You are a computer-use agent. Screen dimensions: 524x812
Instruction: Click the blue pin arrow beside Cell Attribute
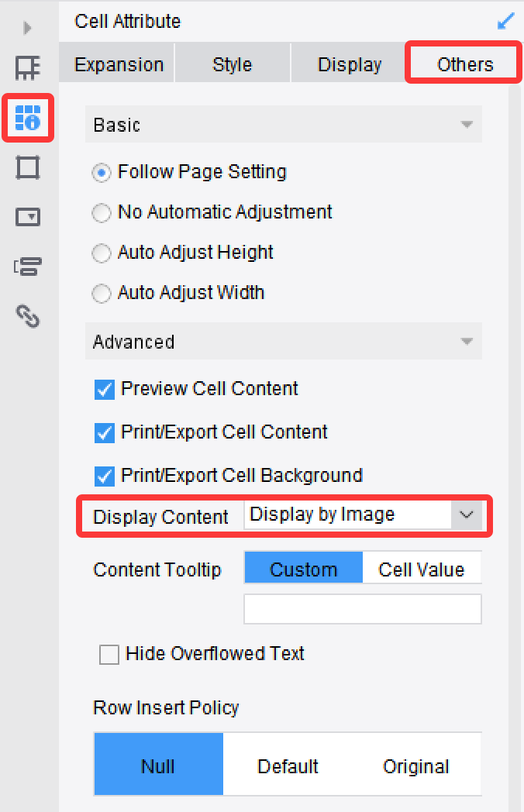[x=505, y=21]
